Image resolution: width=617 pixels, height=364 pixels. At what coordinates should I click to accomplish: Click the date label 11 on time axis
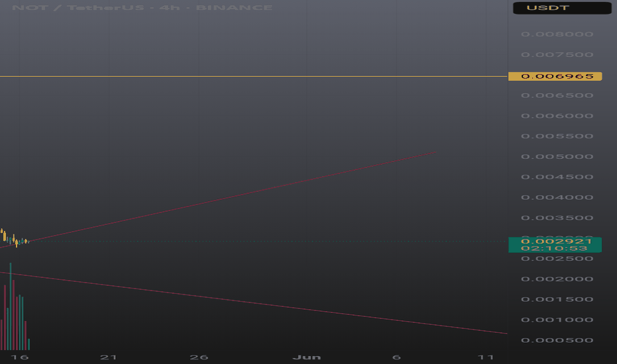pyautogui.click(x=485, y=357)
